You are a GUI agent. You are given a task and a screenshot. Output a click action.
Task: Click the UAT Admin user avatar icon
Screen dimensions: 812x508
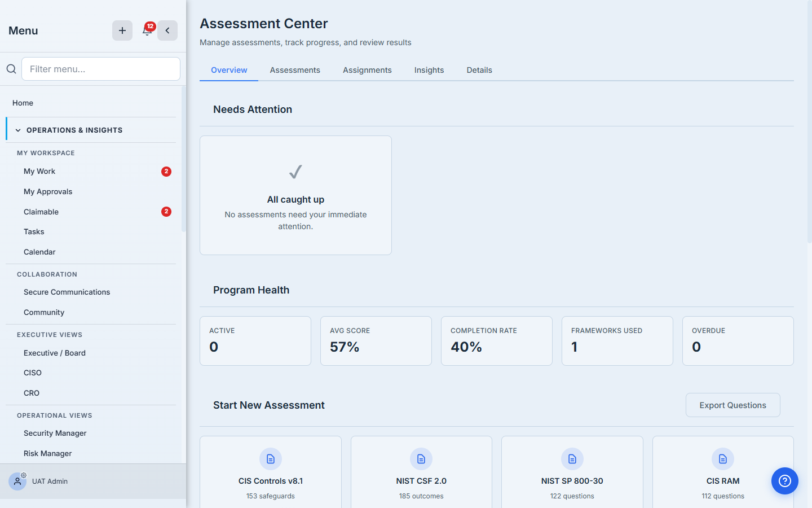coord(17,481)
